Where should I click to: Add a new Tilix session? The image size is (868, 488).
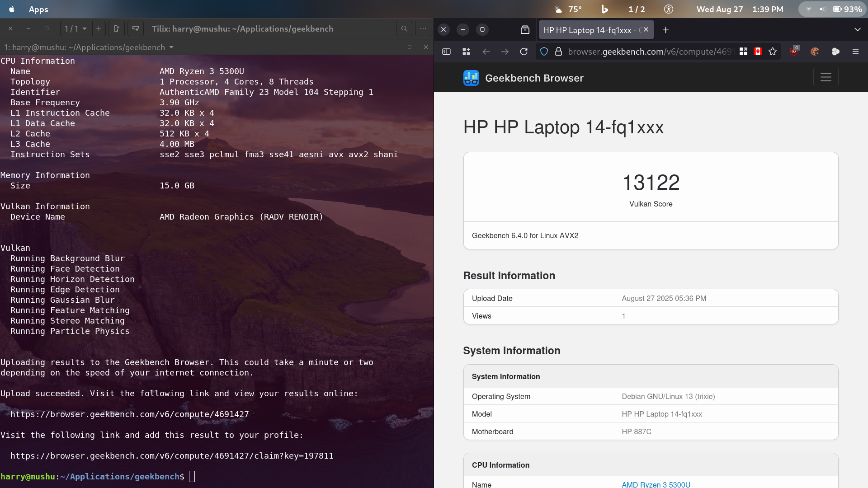(x=99, y=29)
